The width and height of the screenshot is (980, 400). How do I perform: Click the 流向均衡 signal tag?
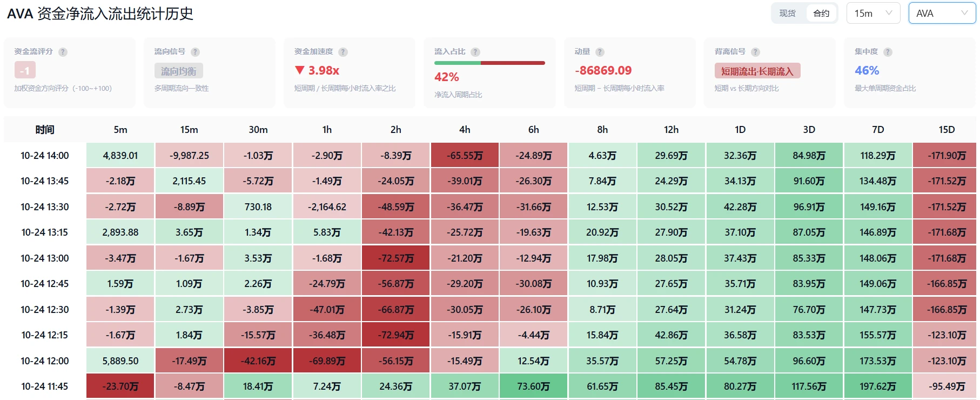[x=179, y=71]
